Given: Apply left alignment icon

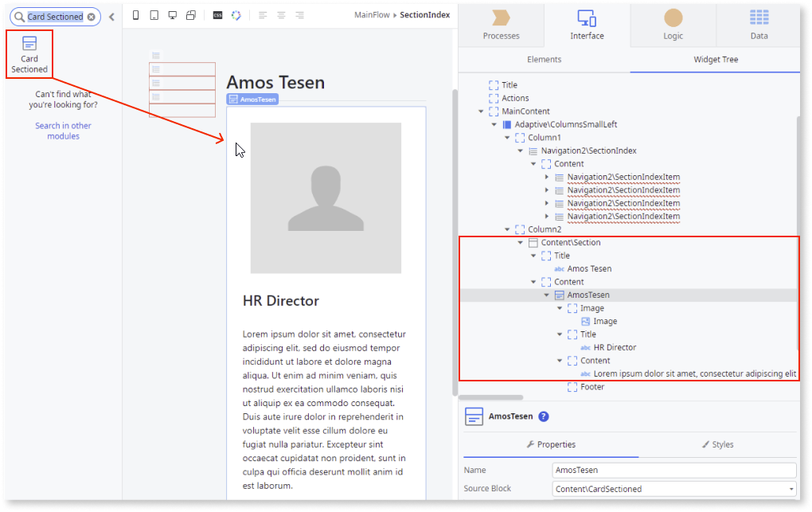Looking at the screenshot, I should pos(262,15).
